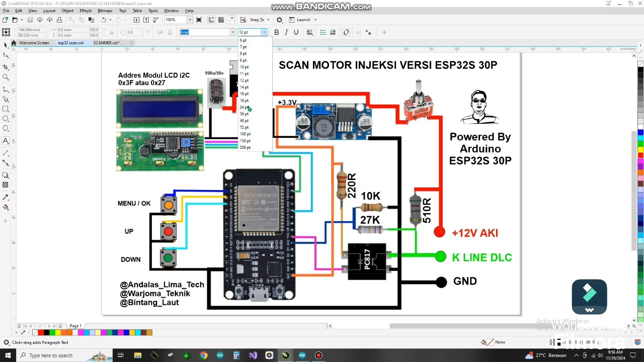The image size is (644, 362).
Task: Click the Import icon in toolbar
Action: pyautogui.click(x=136, y=20)
